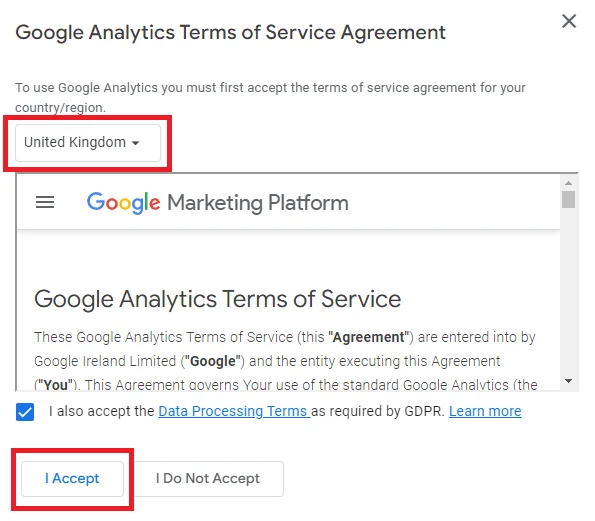The image size is (595, 521).
Task: Click the bold Agreement term in the text
Action: tap(368, 337)
